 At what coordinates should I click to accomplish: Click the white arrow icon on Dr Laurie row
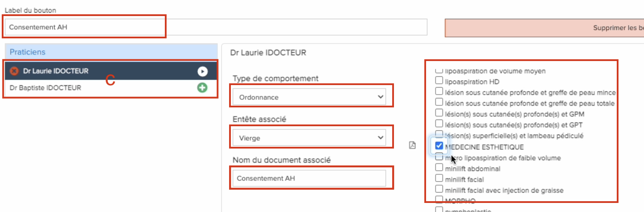203,71
